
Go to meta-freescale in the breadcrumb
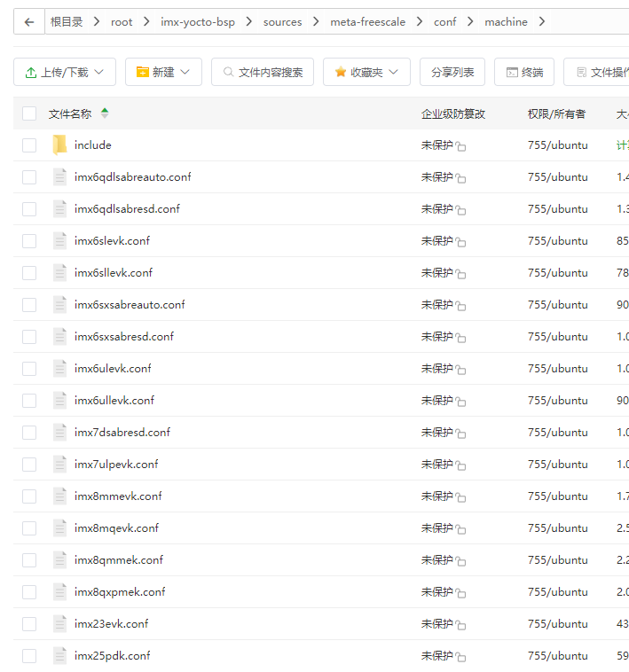[x=368, y=22]
